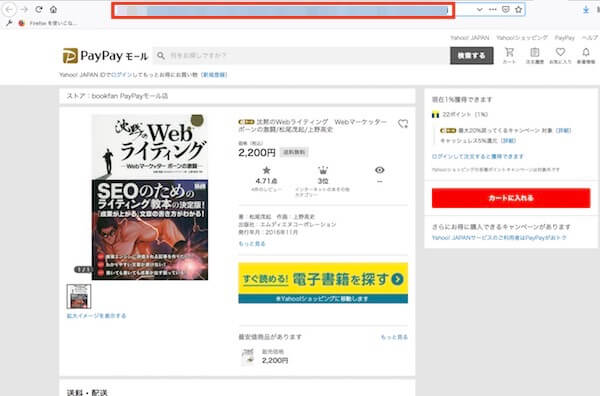Screen dimensions: 600x396
Task: Expand もっと見る under publisher details
Action: 251,243
